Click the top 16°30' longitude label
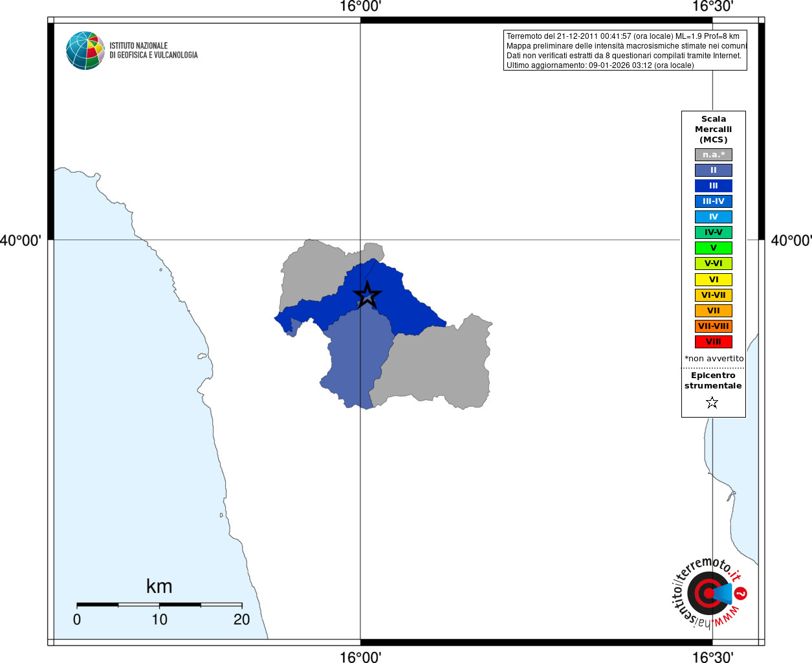The image size is (812, 663). coord(712,6)
